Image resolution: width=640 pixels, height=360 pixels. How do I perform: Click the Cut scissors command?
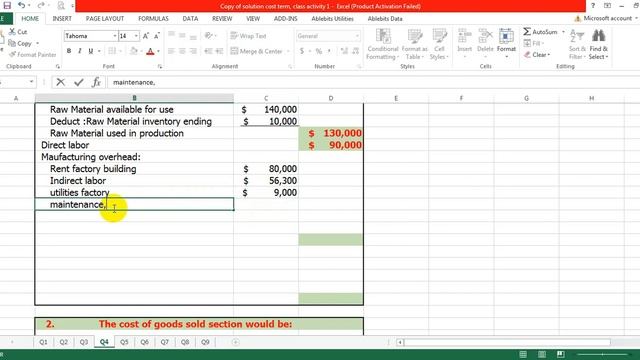pos(18,31)
